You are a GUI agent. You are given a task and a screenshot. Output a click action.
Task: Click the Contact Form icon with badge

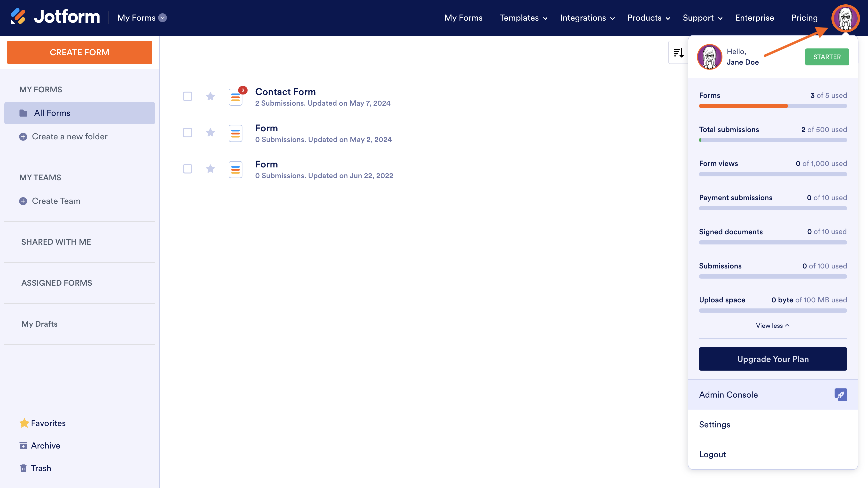(x=236, y=97)
